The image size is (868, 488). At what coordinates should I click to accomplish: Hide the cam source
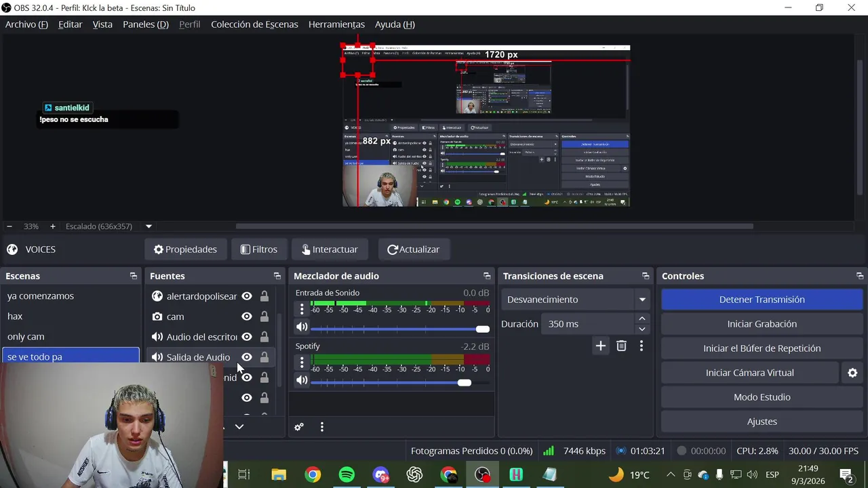coord(247,317)
